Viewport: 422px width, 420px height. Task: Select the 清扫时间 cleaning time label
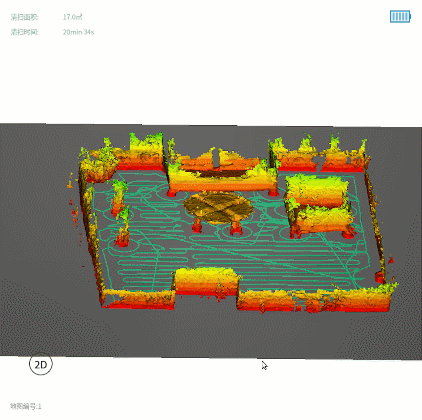point(24,32)
